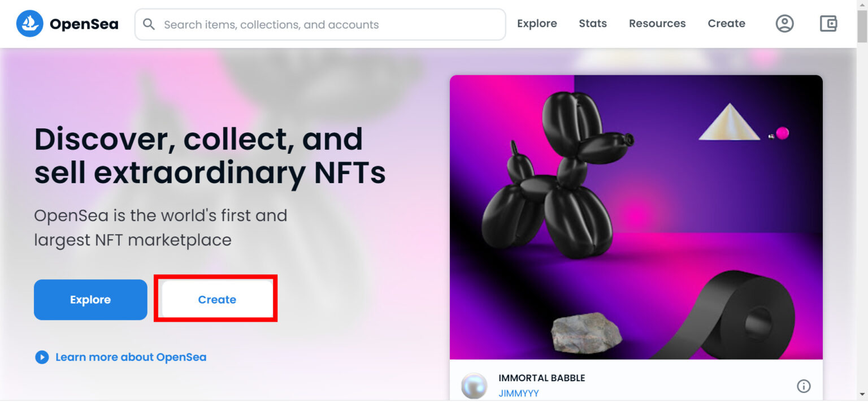The image size is (868, 402).
Task: Open the Stats menu
Action: click(x=593, y=24)
